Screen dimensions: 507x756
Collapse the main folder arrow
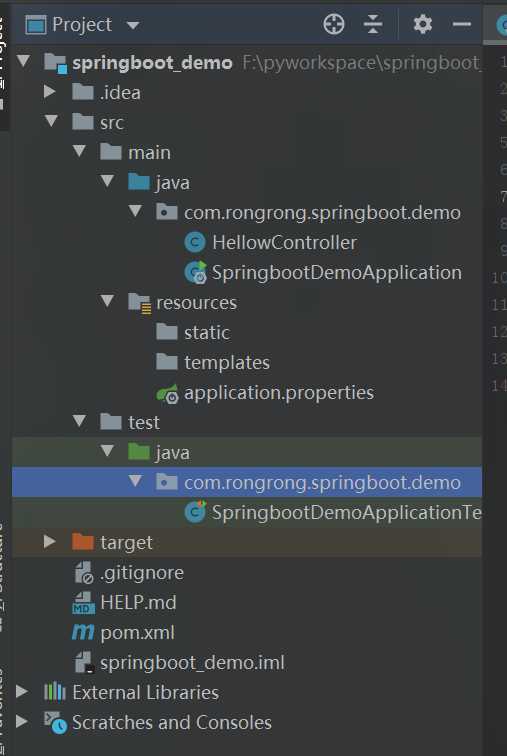tap(79, 150)
